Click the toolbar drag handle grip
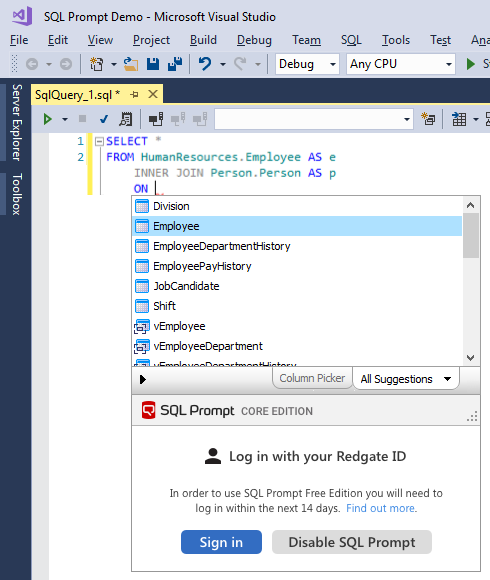 tap(14, 64)
